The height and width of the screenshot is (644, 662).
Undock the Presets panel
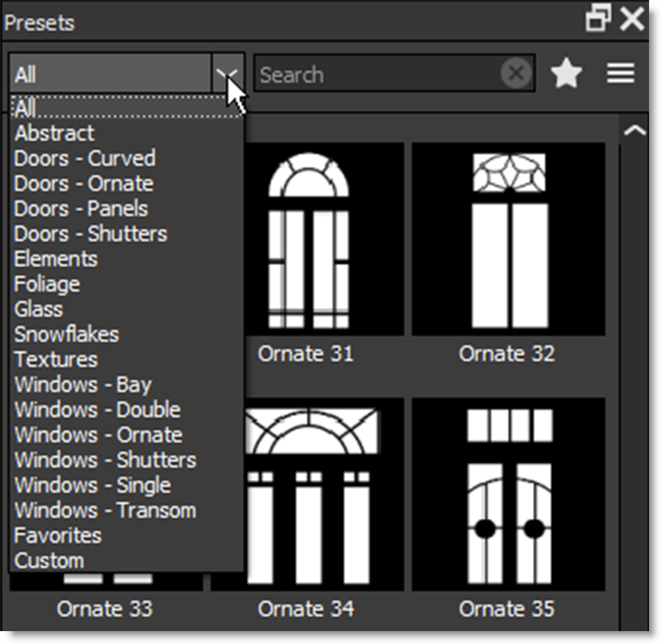click(598, 20)
